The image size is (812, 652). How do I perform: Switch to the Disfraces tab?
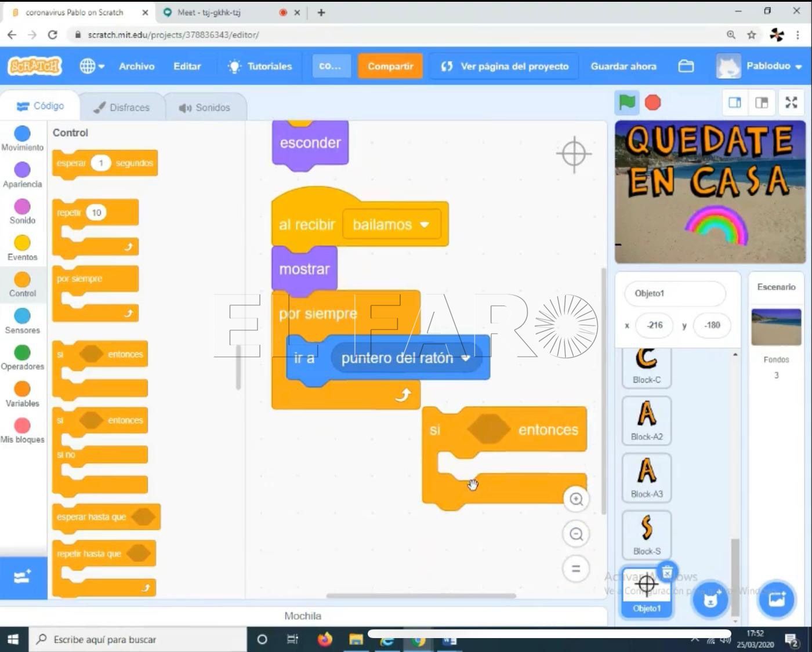[122, 107]
